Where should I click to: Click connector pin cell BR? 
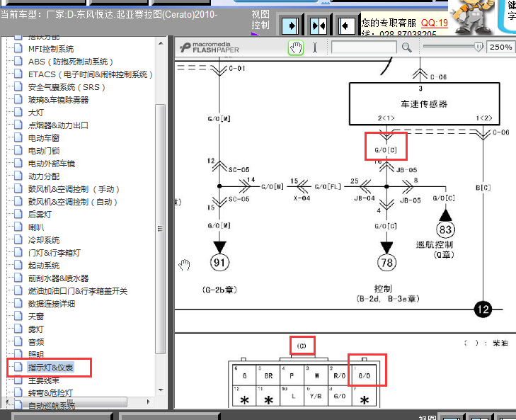click(x=268, y=376)
